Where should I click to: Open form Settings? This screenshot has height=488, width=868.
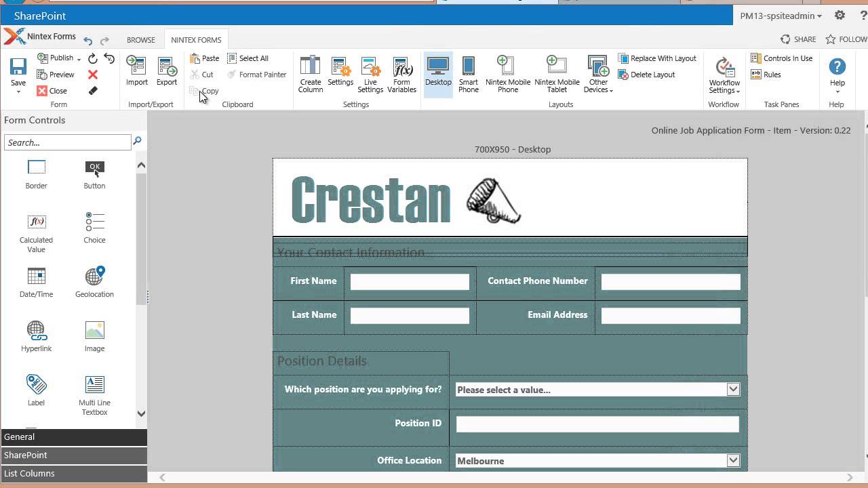pyautogui.click(x=340, y=72)
